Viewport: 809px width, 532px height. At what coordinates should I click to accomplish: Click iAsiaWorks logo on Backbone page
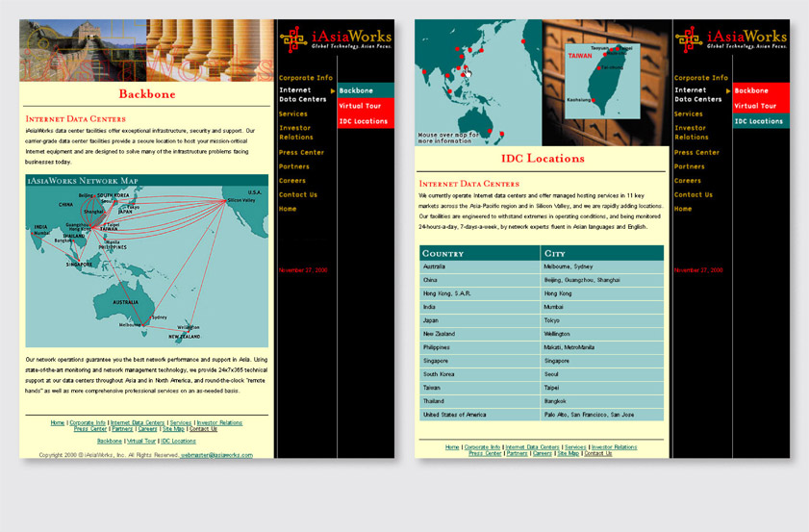point(336,39)
